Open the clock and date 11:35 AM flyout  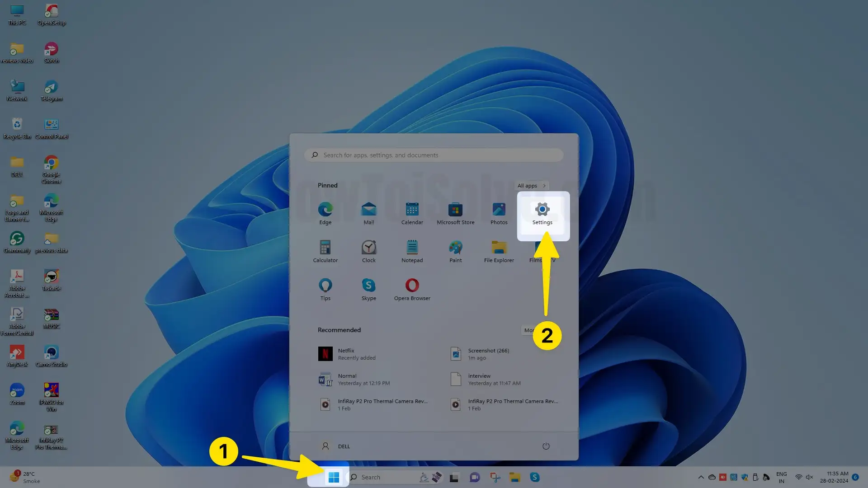coord(835,477)
